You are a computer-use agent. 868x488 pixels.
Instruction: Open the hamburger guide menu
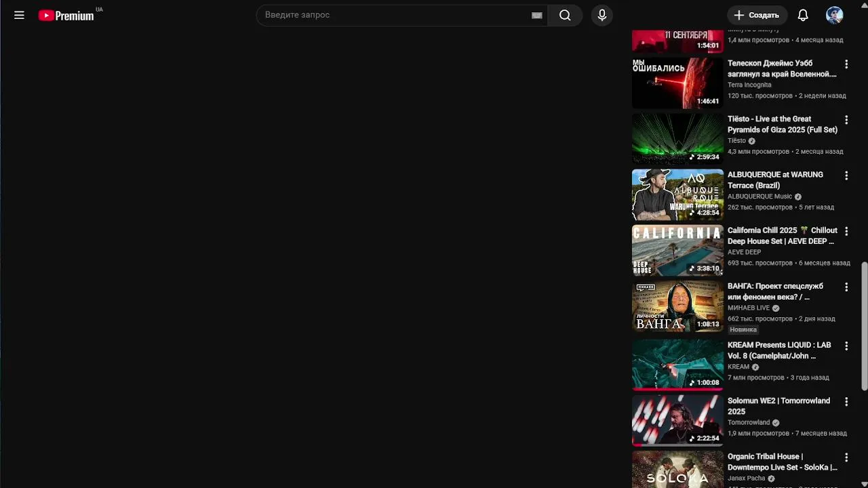[x=19, y=15]
